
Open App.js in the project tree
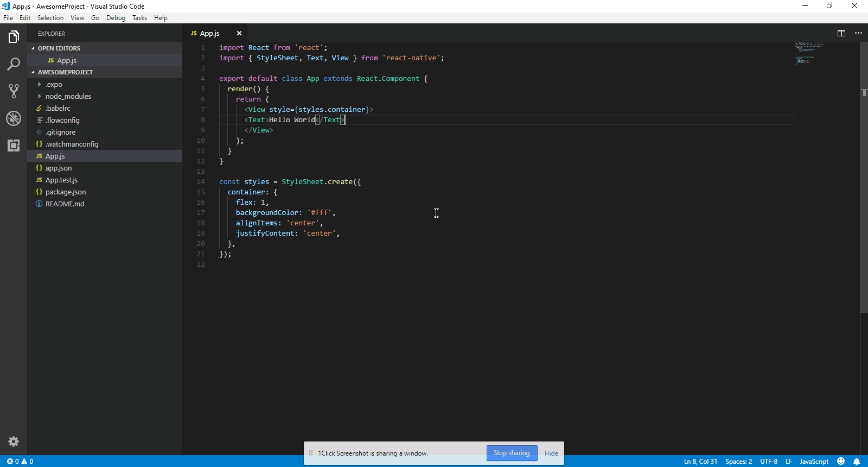coord(105,156)
